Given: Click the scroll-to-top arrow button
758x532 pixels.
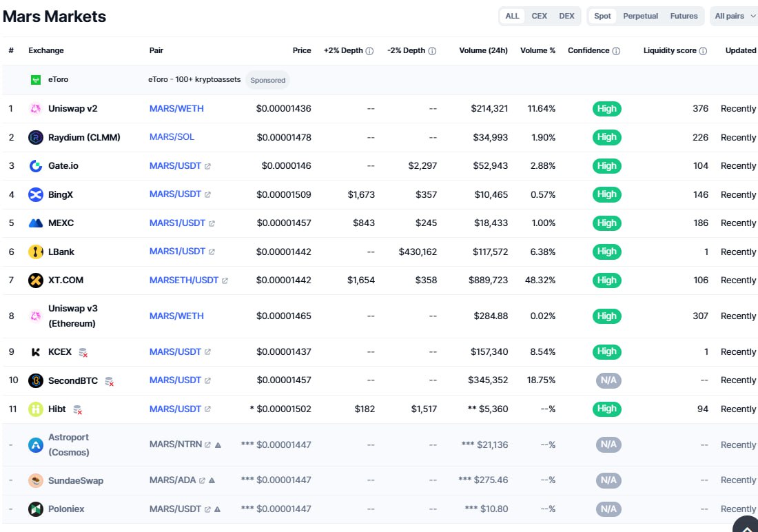Looking at the screenshot, I should click(x=746, y=526).
